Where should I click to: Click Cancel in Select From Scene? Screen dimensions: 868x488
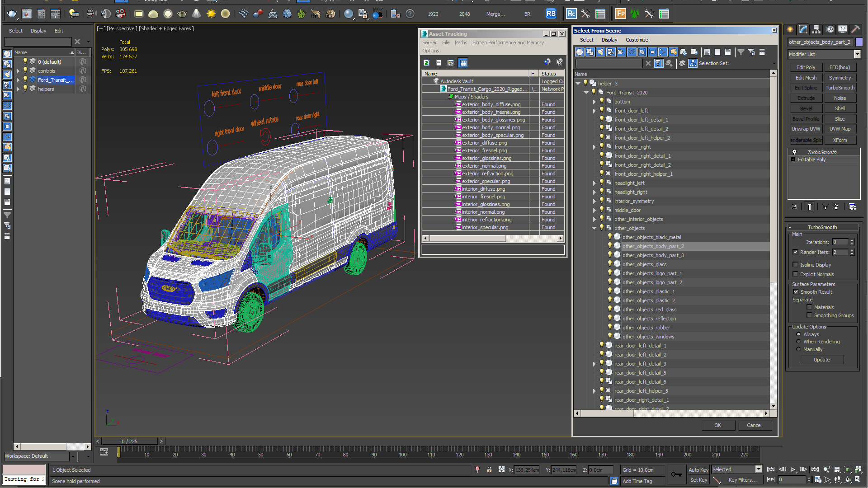[x=754, y=425]
